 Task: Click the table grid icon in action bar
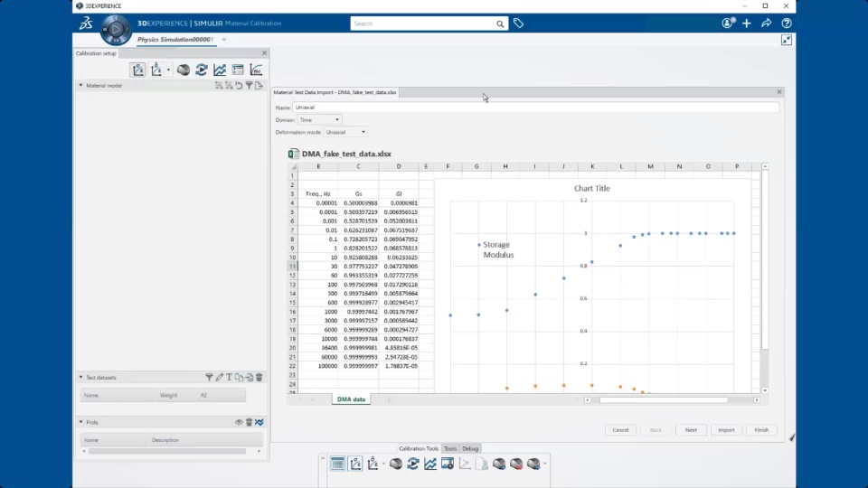pos(337,464)
